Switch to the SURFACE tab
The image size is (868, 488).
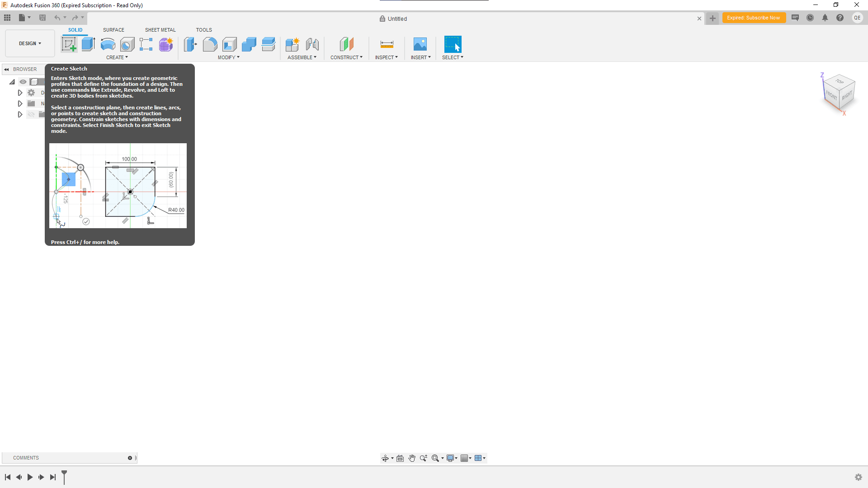pos(113,30)
